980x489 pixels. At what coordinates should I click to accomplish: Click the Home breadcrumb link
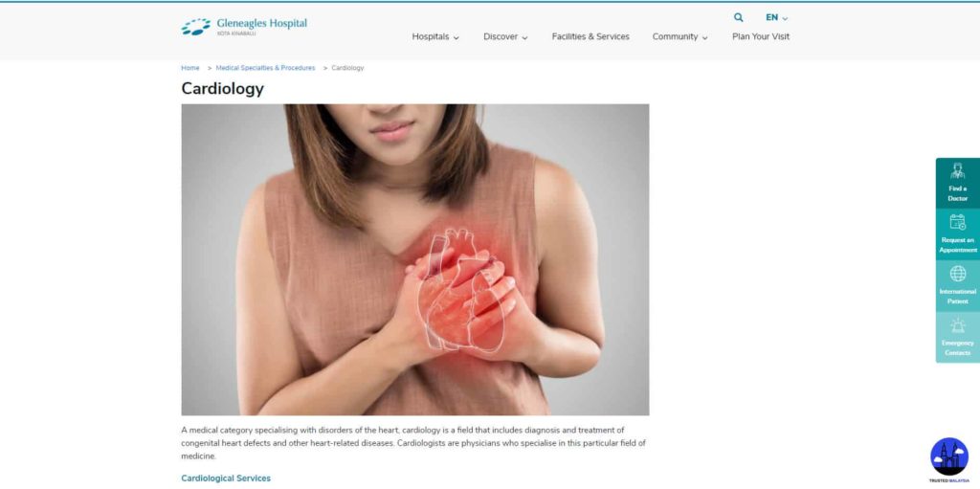[x=190, y=68]
